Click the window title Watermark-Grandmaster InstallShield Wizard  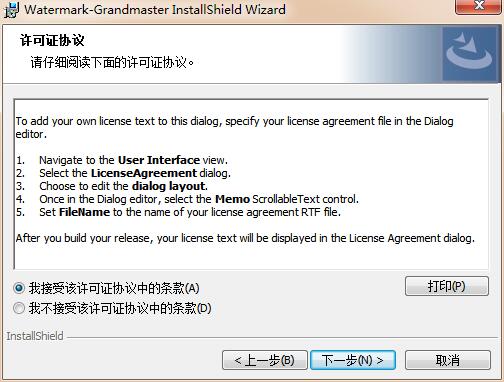click(x=155, y=9)
